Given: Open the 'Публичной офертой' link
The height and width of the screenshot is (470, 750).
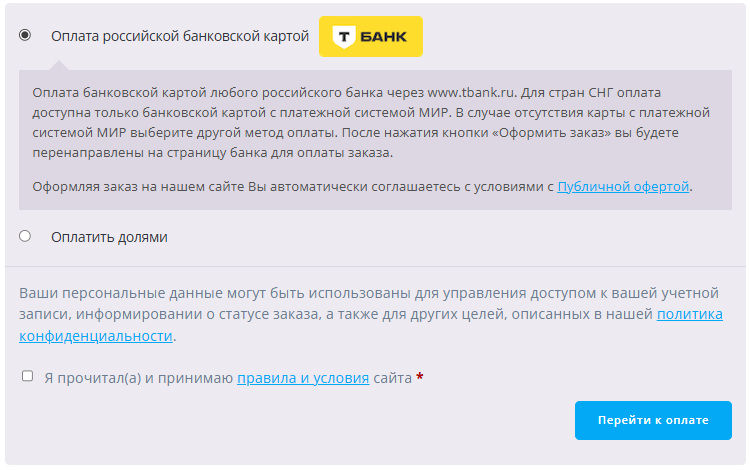Looking at the screenshot, I should [623, 186].
